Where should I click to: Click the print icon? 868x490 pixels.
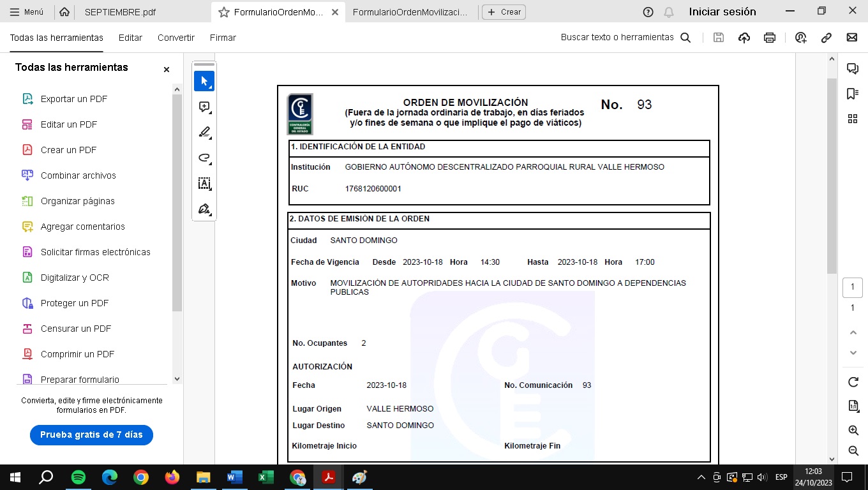(x=770, y=38)
